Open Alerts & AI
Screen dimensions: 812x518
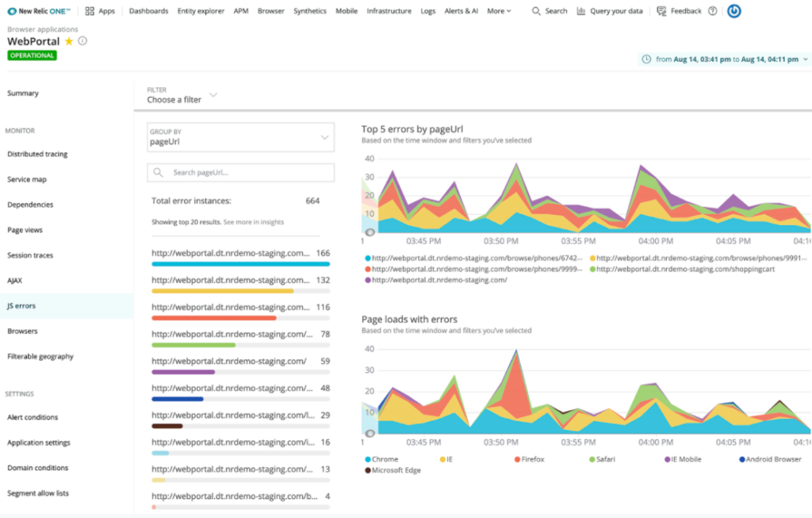461,11
